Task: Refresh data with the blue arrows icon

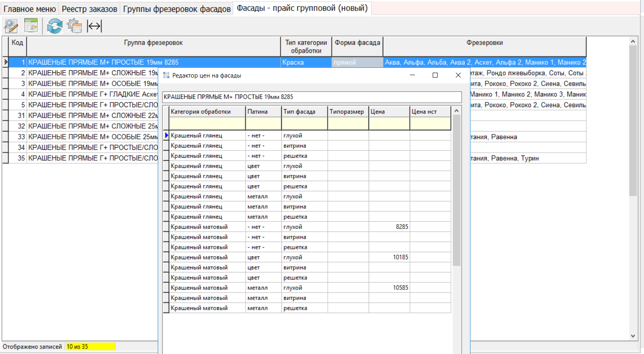Action: [54, 26]
